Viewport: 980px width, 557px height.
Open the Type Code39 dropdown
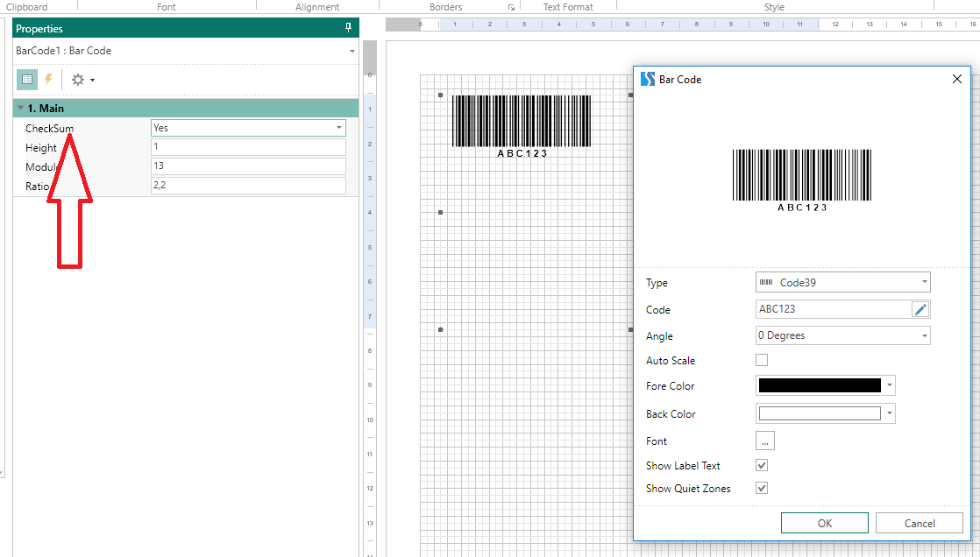(925, 282)
